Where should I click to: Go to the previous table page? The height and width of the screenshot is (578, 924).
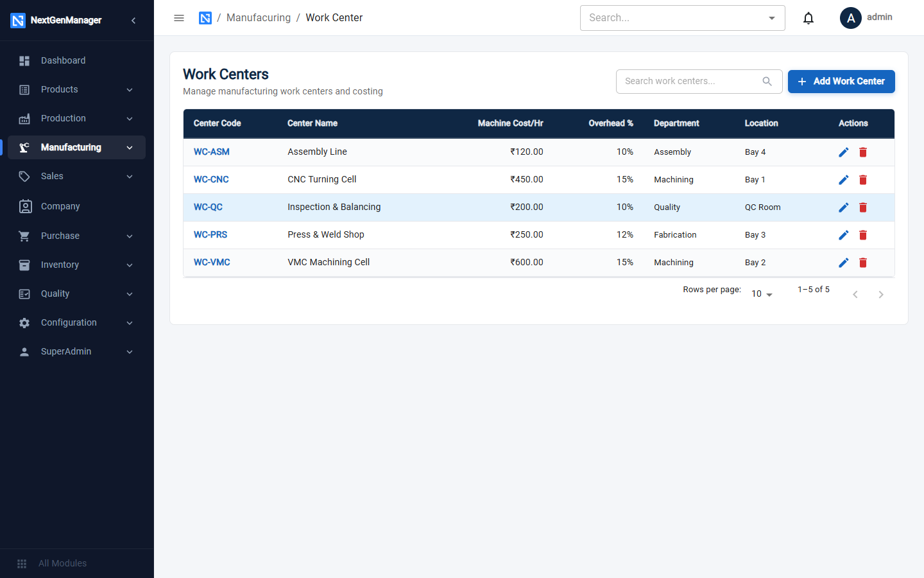855,295
